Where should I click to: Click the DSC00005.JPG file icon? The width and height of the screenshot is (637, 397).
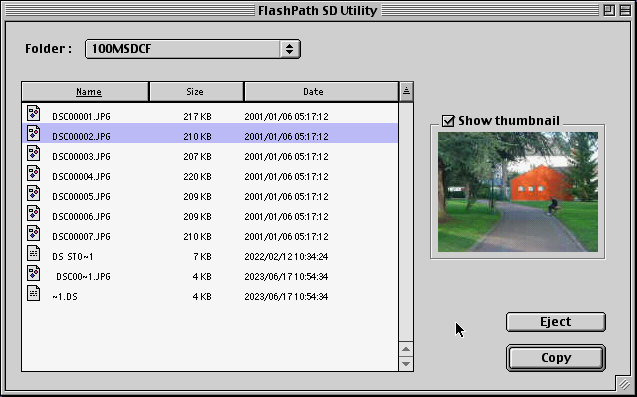tap(34, 193)
